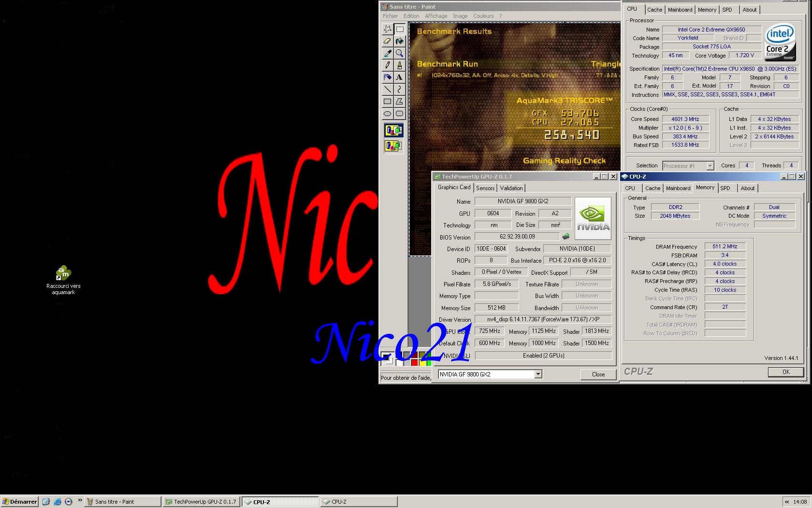Screen dimensions: 812x508
Task: Click the Show Desktop quick launch icon
Action: tap(46, 502)
